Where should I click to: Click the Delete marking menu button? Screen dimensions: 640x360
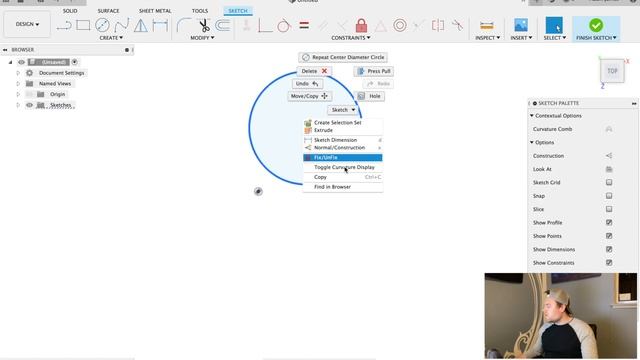click(x=314, y=71)
